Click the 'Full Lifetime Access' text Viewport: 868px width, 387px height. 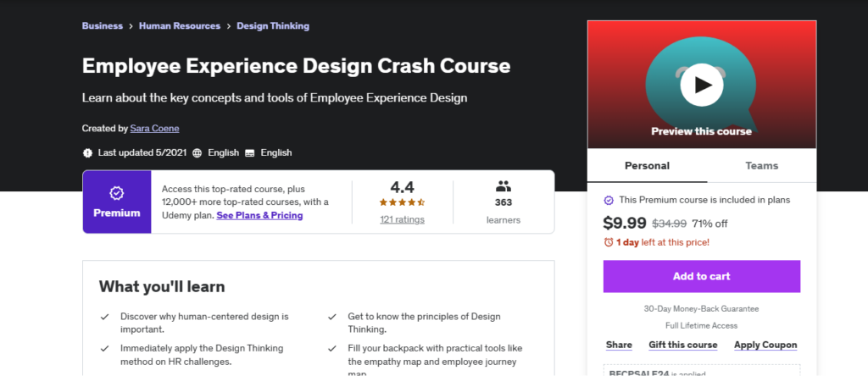tap(701, 326)
